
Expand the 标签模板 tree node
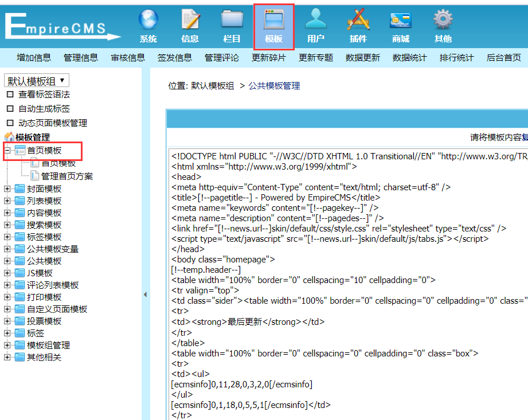point(7,237)
